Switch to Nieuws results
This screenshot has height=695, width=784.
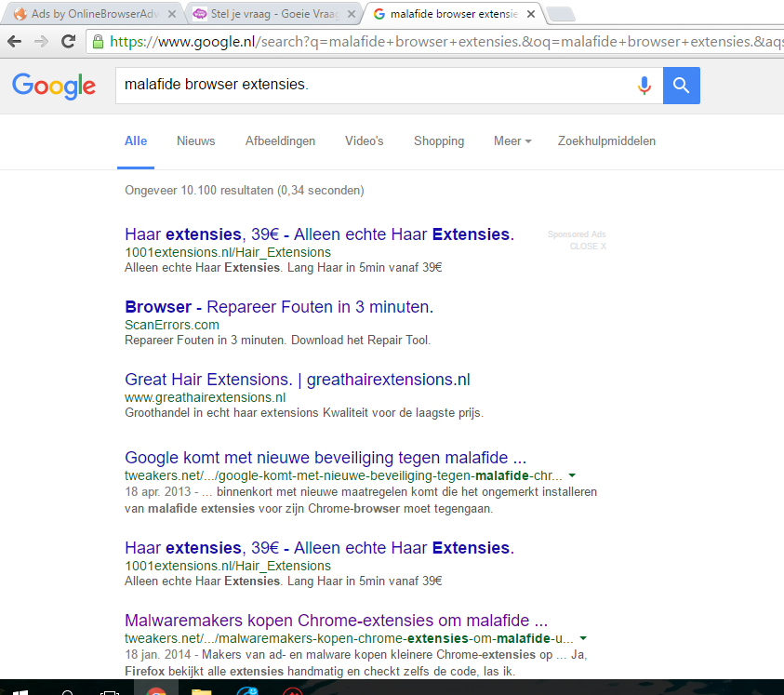pyautogui.click(x=196, y=141)
